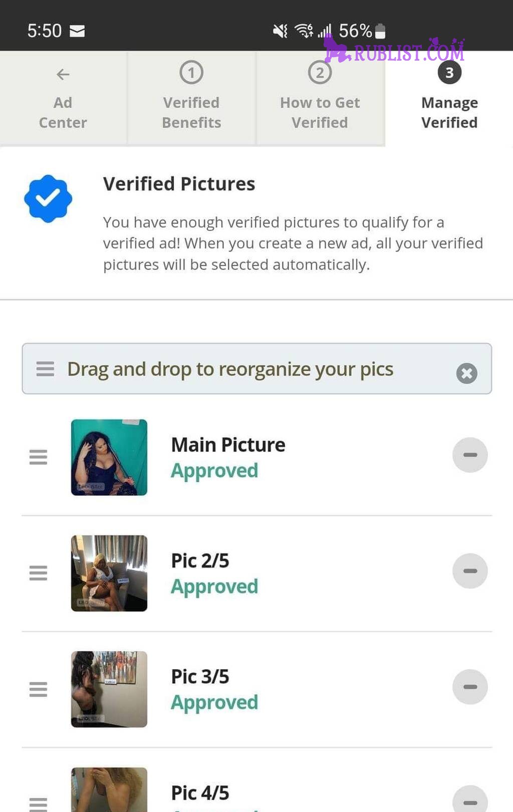Image resolution: width=513 pixels, height=812 pixels.
Task: Open the Verified Benefits step
Action: point(191,98)
